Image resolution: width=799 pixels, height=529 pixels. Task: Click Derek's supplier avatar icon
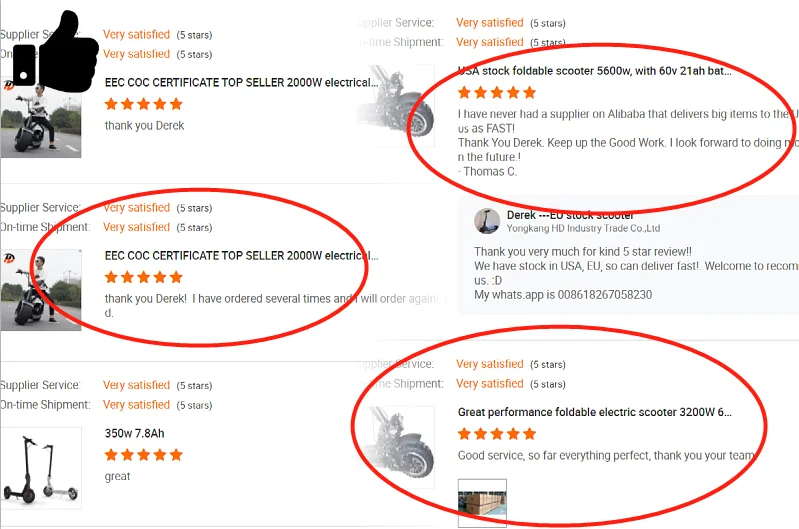tap(487, 221)
